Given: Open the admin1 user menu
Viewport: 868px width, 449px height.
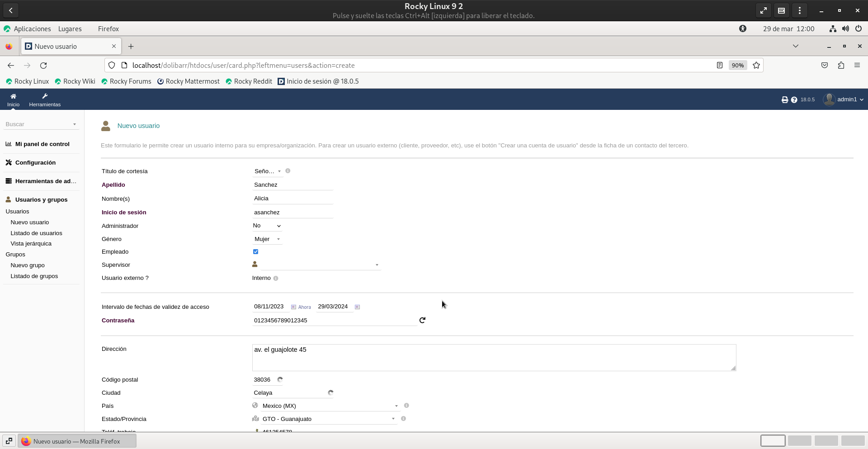Looking at the screenshot, I should tap(844, 99).
